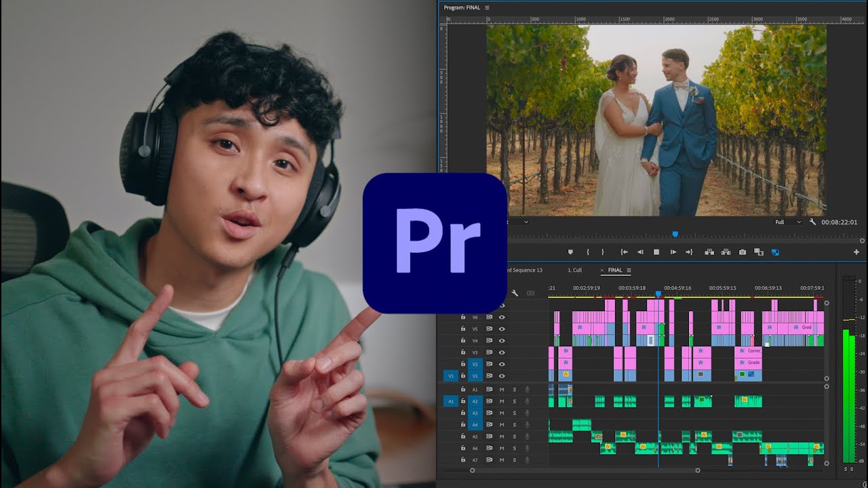The image size is (868, 488).
Task: Click the Program monitor playhead marker
Action: pos(675,234)
